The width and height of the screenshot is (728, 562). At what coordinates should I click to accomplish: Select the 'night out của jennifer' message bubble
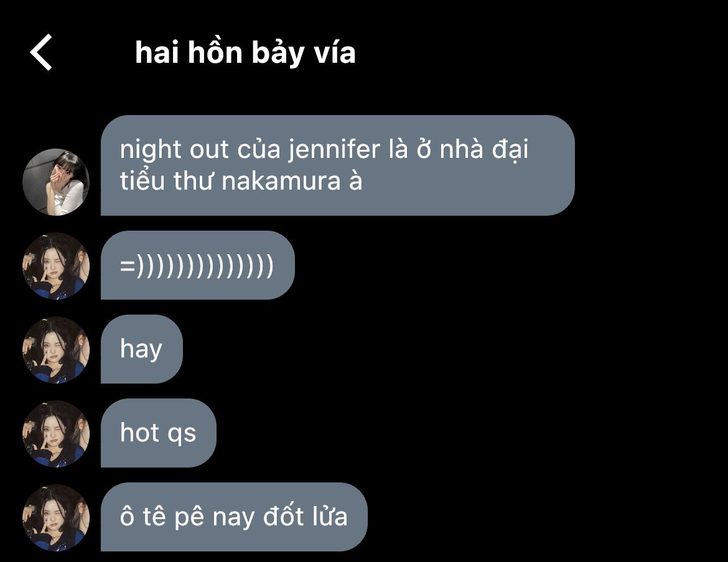[x=337, y=165]
